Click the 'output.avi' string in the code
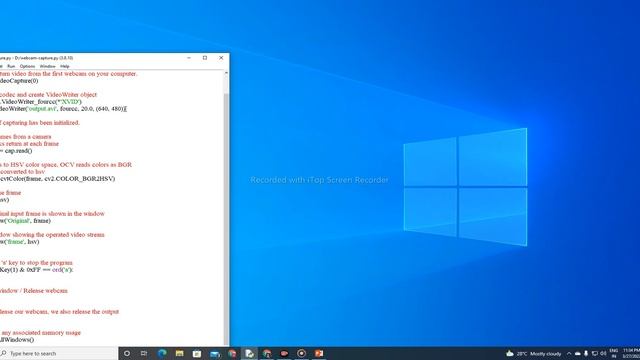This screenshot has height=360, width=640. pos(42,109)
